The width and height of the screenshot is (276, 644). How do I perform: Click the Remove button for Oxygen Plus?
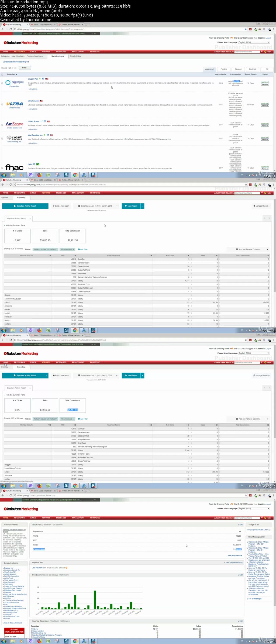coord(265,84)
